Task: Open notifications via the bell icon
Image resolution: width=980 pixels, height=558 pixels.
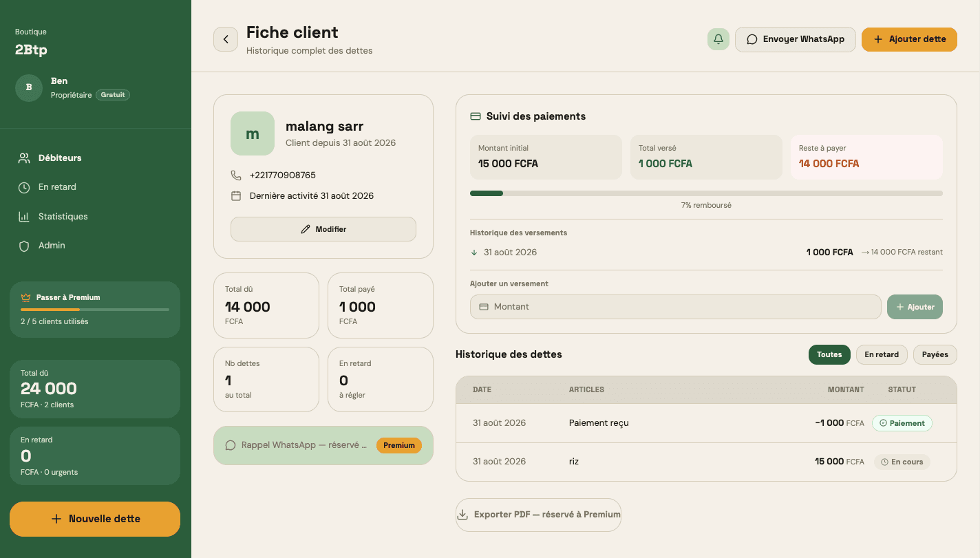Action: point(718,39)
